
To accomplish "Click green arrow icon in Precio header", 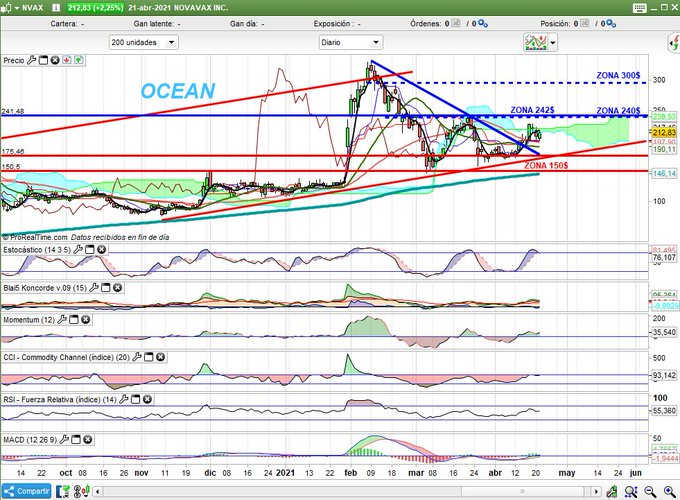I will (78, 60).
